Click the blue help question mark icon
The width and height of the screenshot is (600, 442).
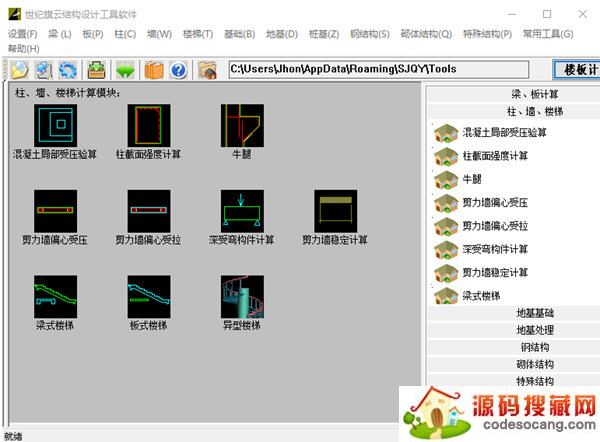pyautogui.click(x=178, y=70)
